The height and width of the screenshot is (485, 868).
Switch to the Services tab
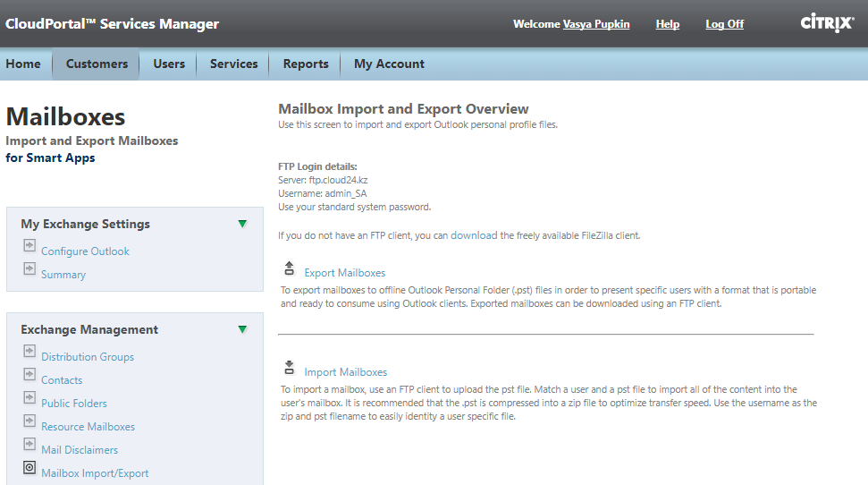pos(233,64)
